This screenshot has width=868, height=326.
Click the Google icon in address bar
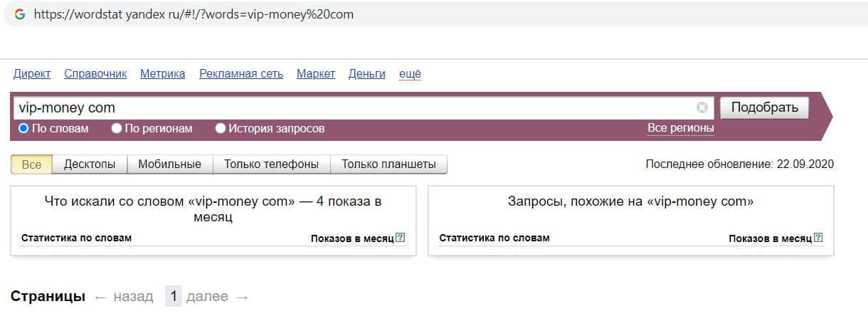(x=19, y=14)
